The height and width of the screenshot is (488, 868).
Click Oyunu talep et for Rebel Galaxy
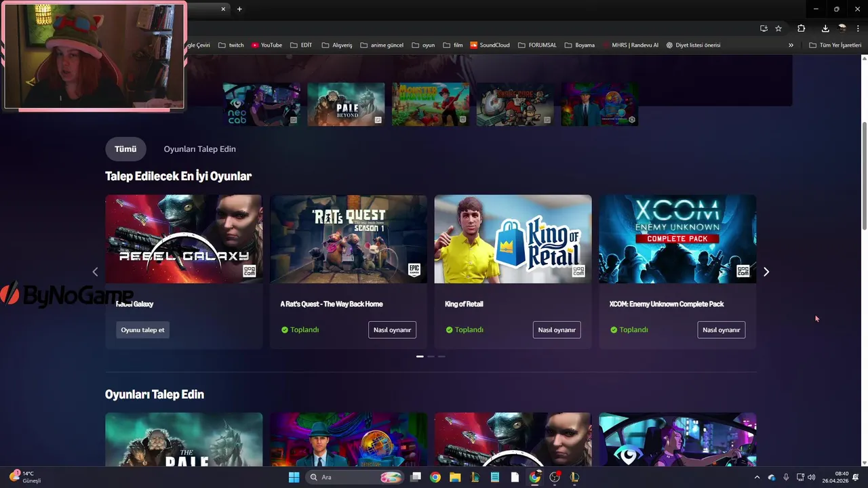[x=142, y=330]
